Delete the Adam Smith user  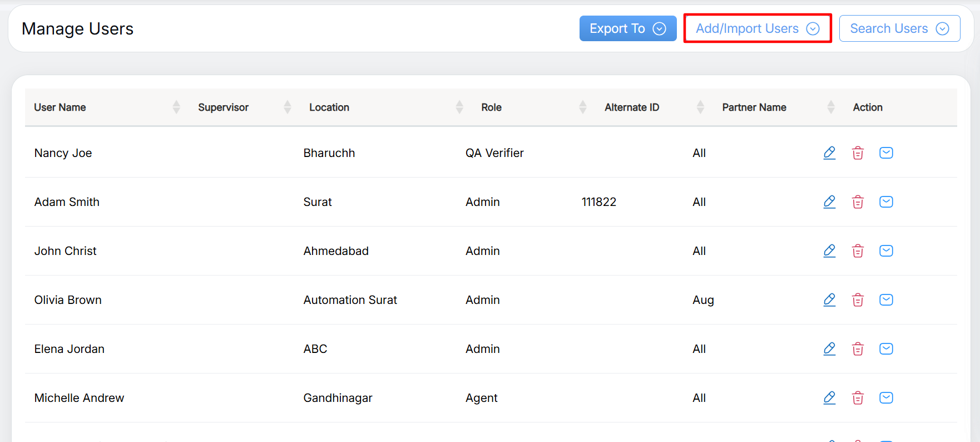[858, 202]
